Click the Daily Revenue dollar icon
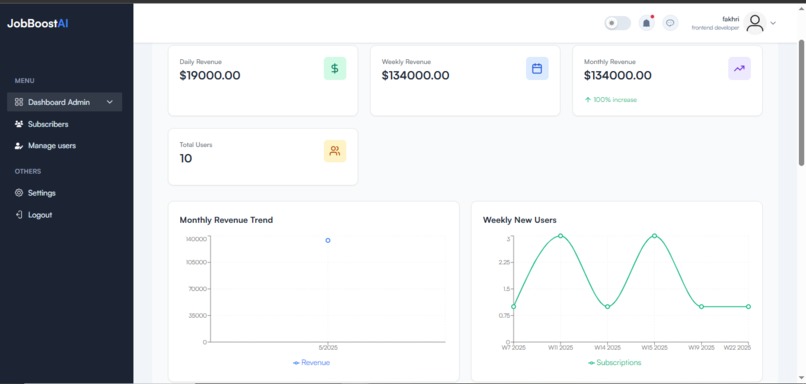Screen dimensions: 806x384 pyautogui.click(x=335, y=68)
